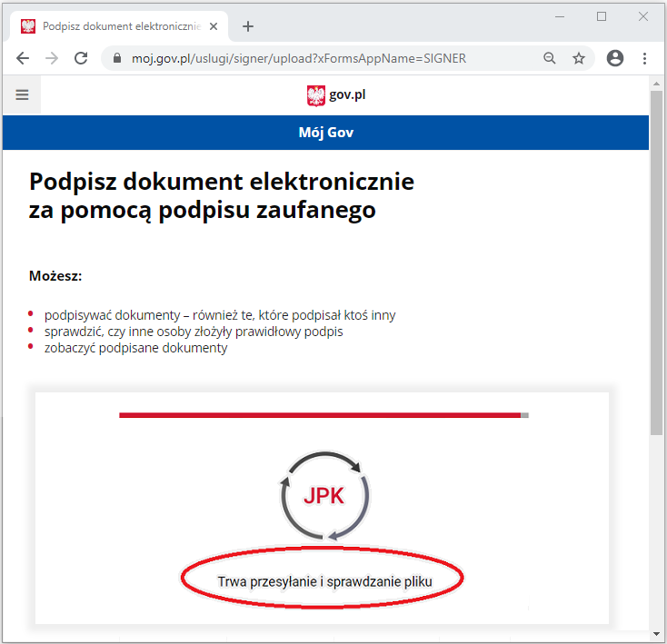Click the Mój Gov blue header
The image size is (667, 644).
tap(326, 133)
